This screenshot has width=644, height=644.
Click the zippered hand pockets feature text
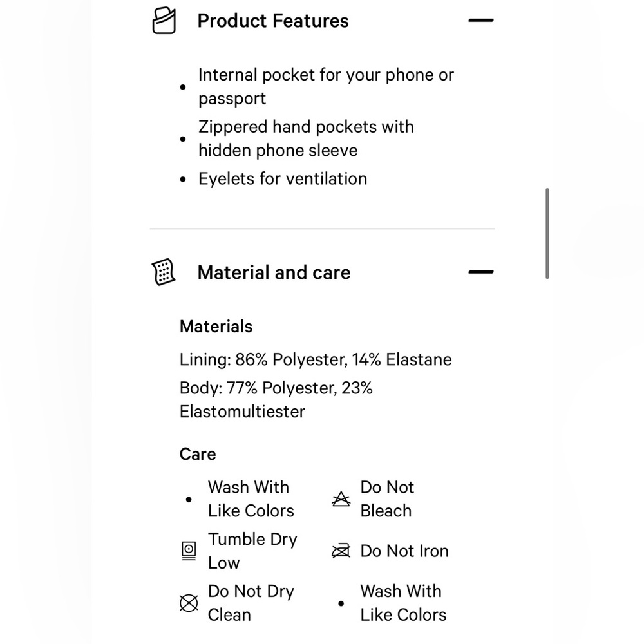pyautogui.click(x=306, y=138)
